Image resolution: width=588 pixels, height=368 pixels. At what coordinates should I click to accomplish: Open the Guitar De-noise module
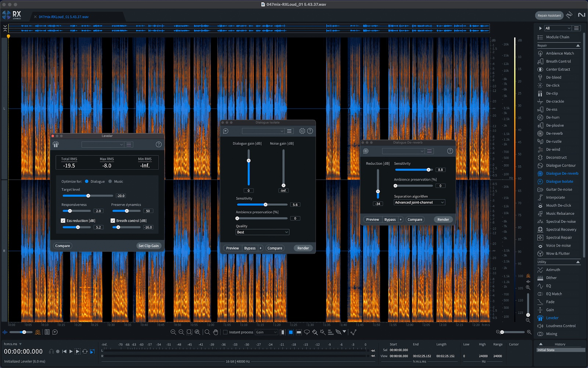tap(559, 190)
